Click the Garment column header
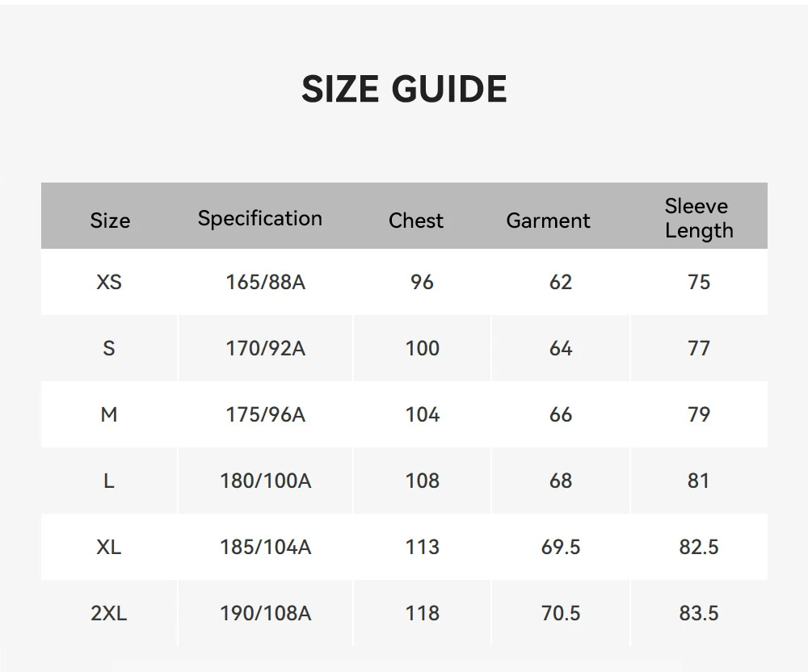Screen dimensions: 808x672 549,220
